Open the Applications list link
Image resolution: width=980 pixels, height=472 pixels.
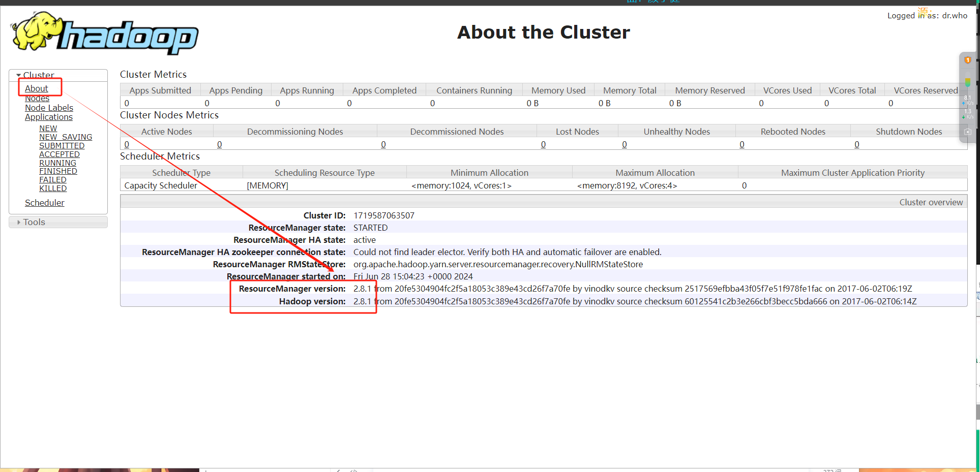(x=49, y=117)
